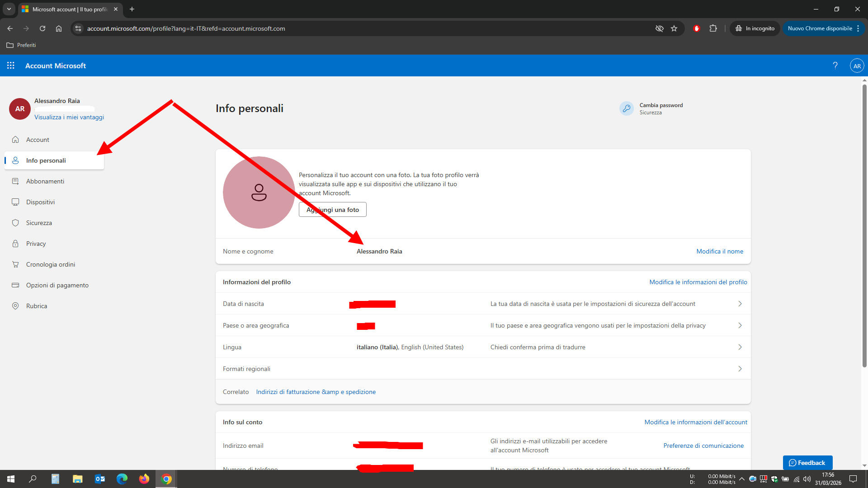Click Modifica il nome link
Viewport: 868px width, 488px height.
point(720,251)
